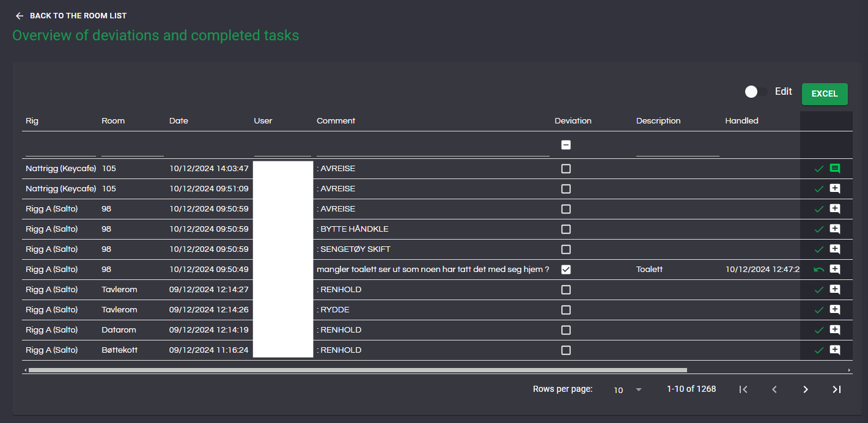This screenshot has width=868, height=423.
Task: Click the horizontal scrollbar under the table
Action: (x=358, y=370)
